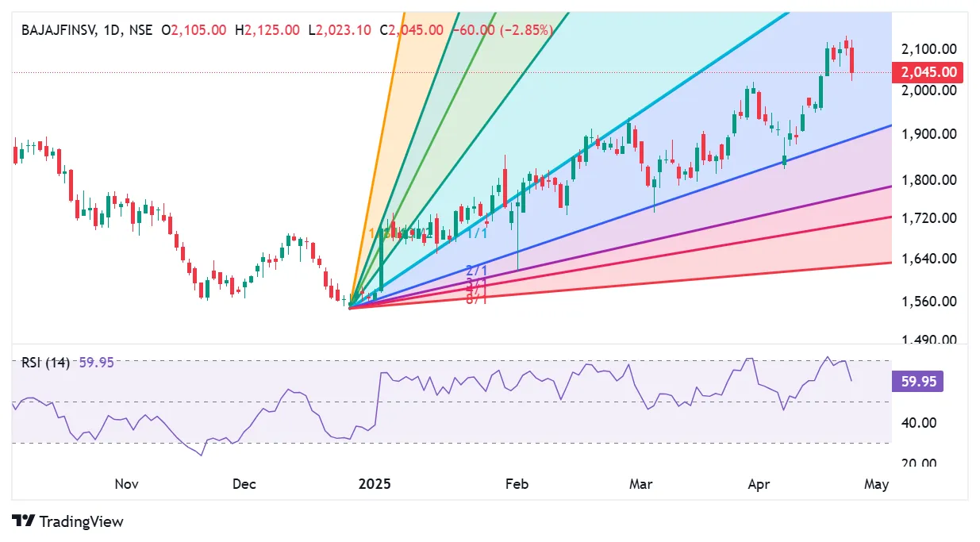
Task: Click the 40.00 RSI scale label
Action: 920,422
